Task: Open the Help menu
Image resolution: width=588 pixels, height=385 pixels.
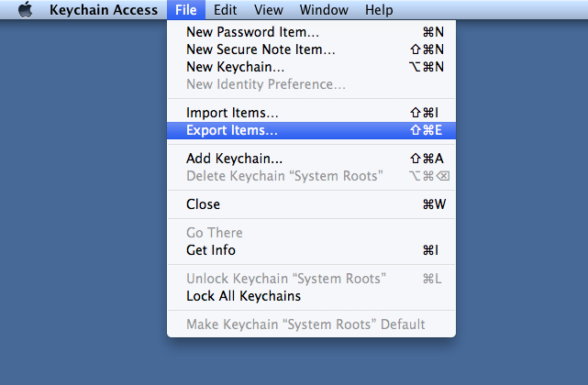Action: pyautogui.click(x=379, y=10)
